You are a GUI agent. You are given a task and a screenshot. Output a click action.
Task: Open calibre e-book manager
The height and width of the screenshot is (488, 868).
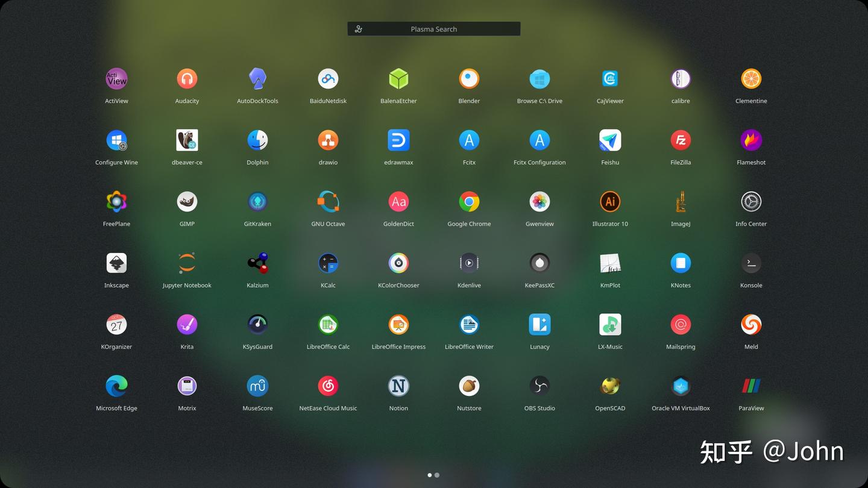681,79
